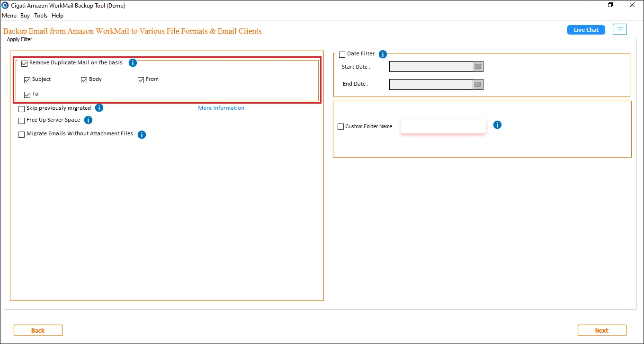This screenshot has width=644, height=344.
Task: Go to previous step with Back button
Action: click(x=38, y=330)
